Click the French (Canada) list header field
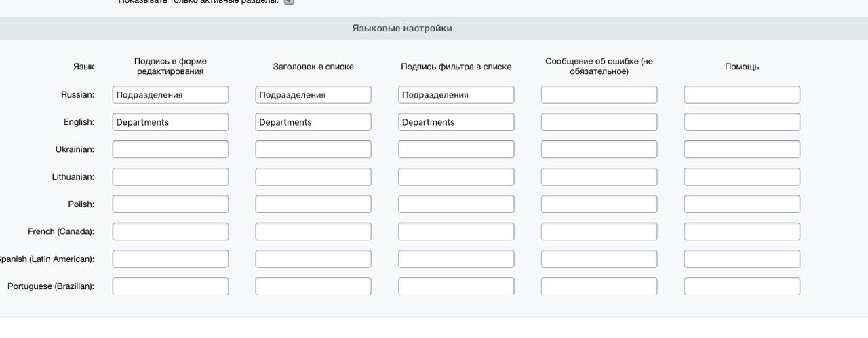The width and height of the screenshot is (868, 338). 313,231
